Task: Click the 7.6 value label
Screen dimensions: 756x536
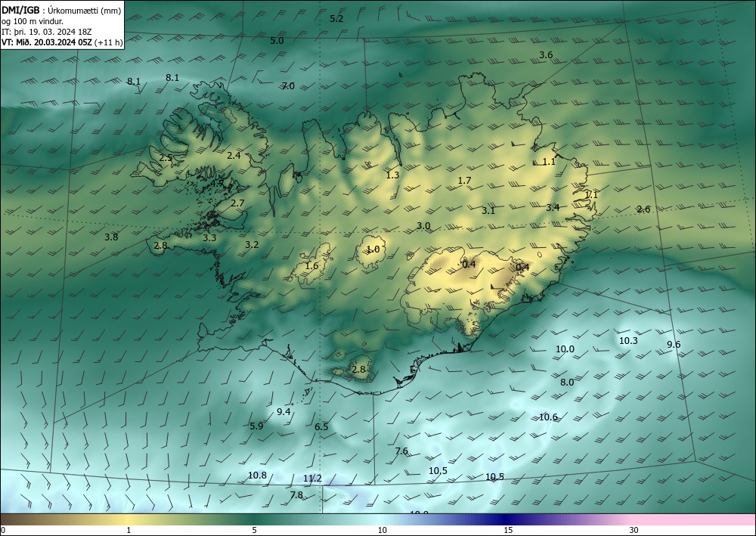Action: click(x=401, y=451)
